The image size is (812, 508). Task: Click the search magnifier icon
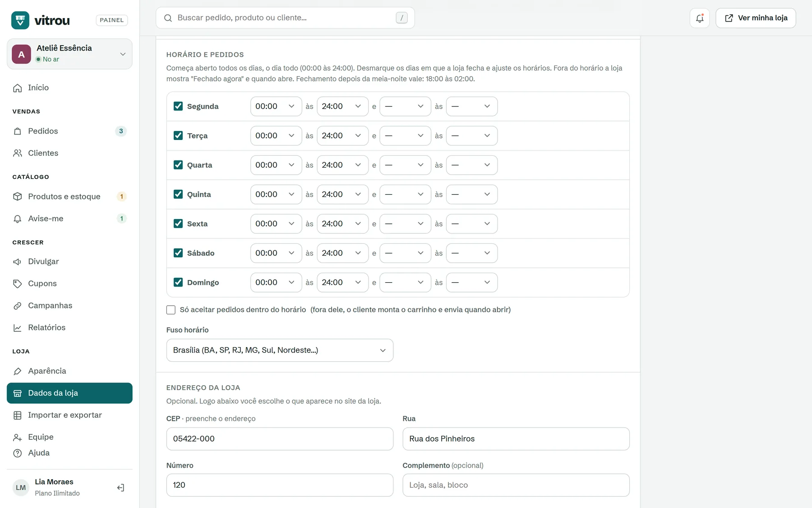point(168,18)
